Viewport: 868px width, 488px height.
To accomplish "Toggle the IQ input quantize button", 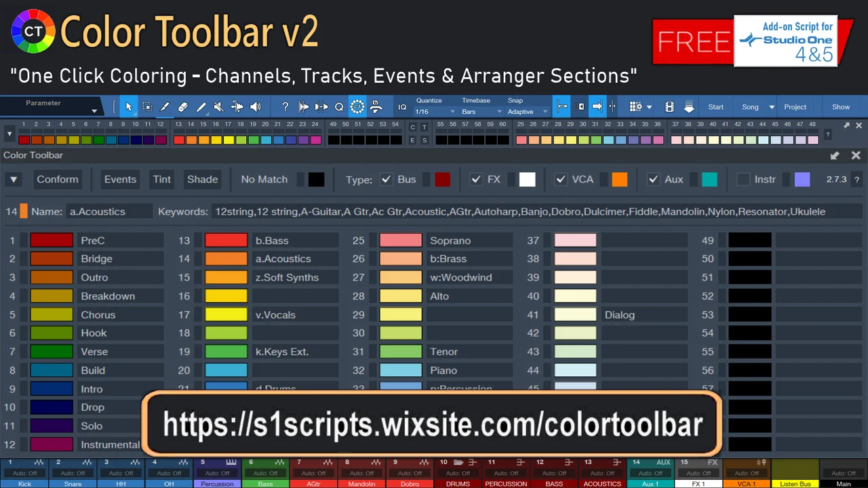I will click(402, 107).
